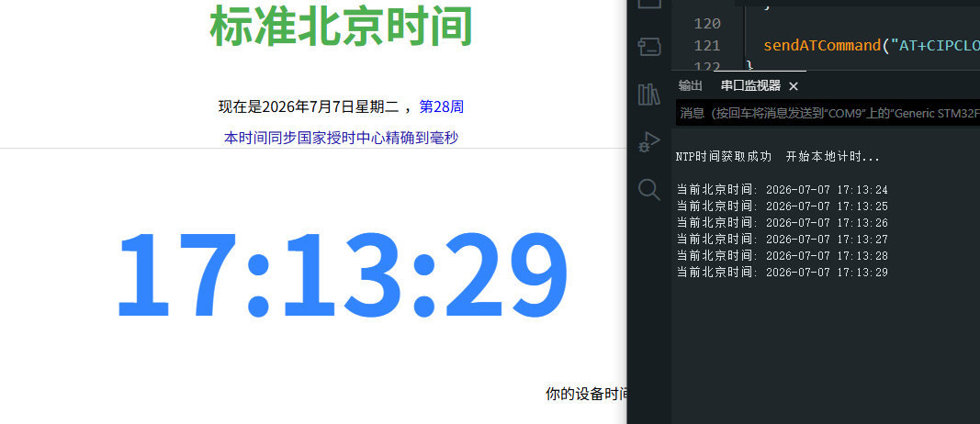The height and width of the screenshot is (424, 980).
Task: Click the last serial line ending 17:13:29
Action: point(783,273)
